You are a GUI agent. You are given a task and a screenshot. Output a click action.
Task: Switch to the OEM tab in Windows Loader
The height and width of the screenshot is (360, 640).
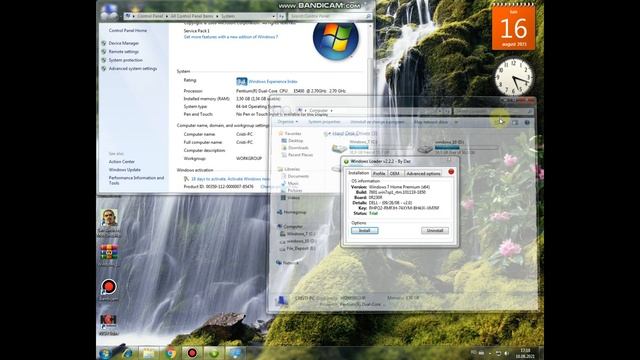pos(395,173)
